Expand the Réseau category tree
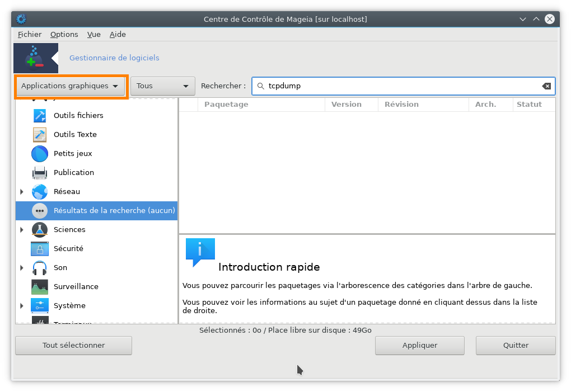 pos(22,192)
